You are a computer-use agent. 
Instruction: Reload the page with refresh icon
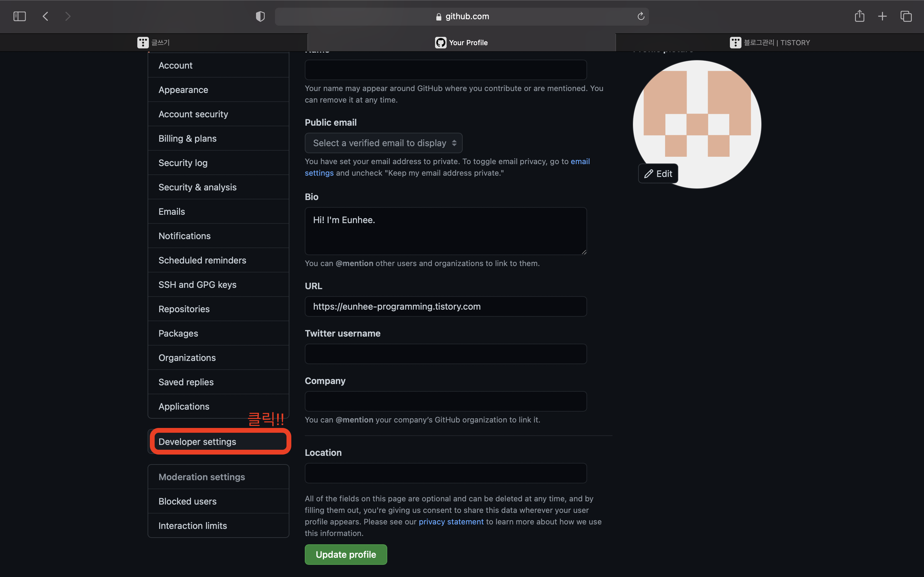coord(641,16)
